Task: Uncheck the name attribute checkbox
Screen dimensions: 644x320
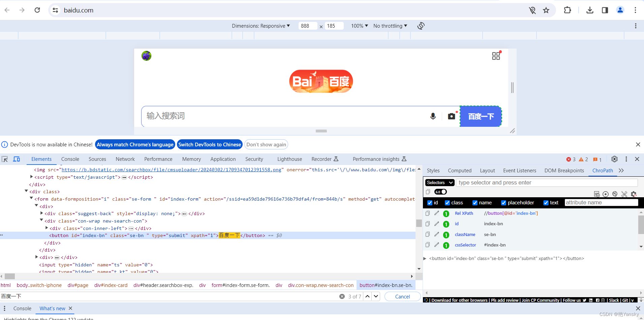Action: (475, 203)
